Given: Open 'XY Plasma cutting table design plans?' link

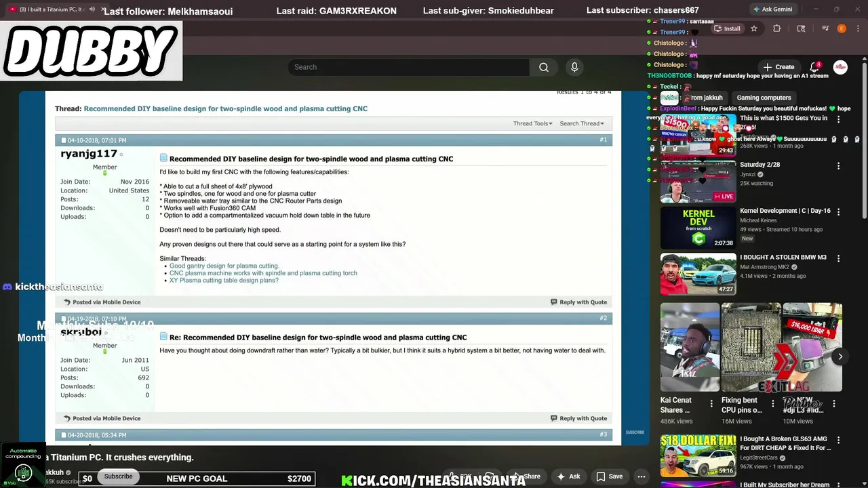Looking at the screenshot, I should [x=224, y=280].
